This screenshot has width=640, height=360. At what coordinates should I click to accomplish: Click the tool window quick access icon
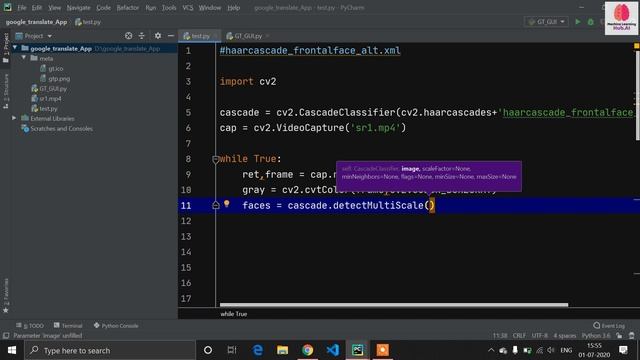pyautogui.click(x=6, y=336)
